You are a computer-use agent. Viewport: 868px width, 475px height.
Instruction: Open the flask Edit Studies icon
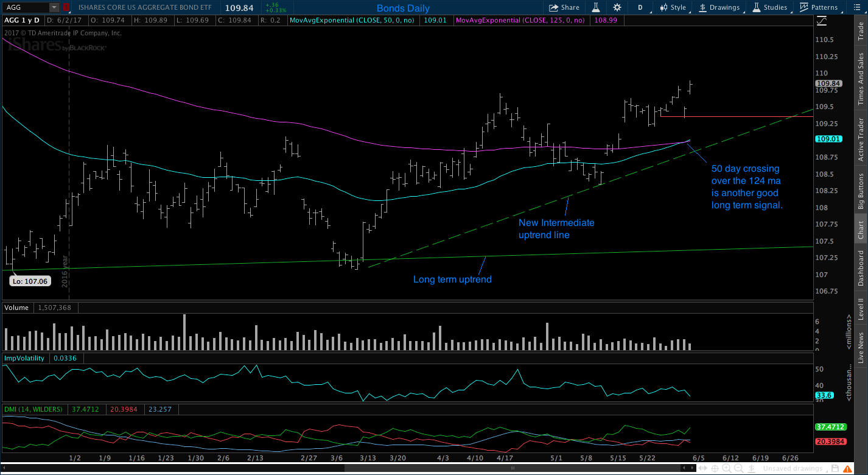596,7
